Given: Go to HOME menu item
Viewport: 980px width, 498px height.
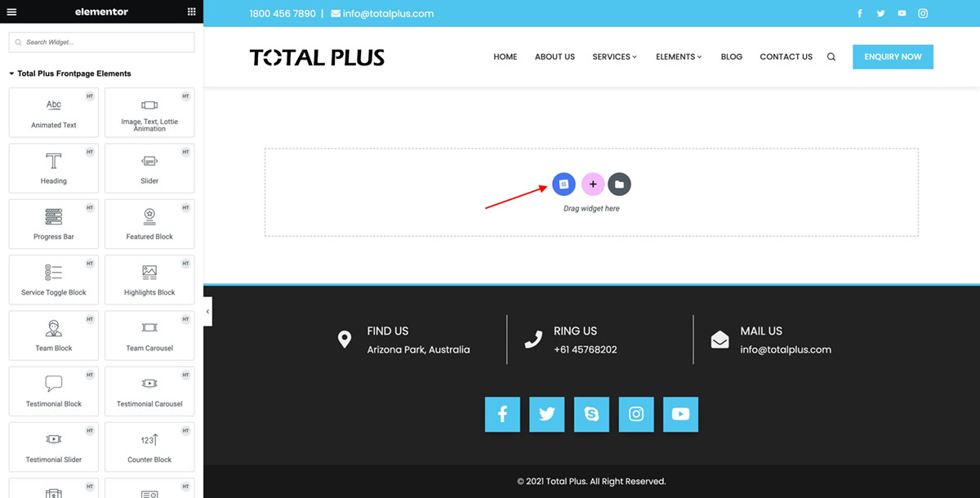Looking at the screenshot, I should (x=506, y=57).
